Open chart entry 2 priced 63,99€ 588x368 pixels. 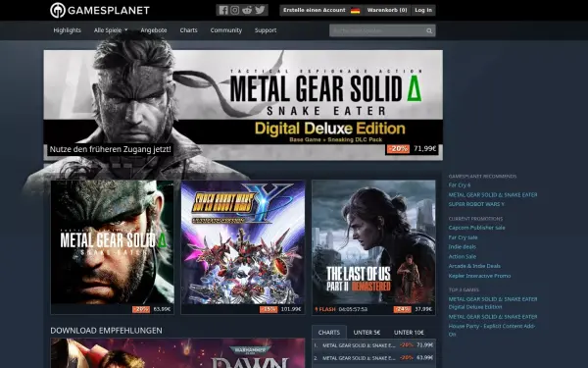point(373,358)
